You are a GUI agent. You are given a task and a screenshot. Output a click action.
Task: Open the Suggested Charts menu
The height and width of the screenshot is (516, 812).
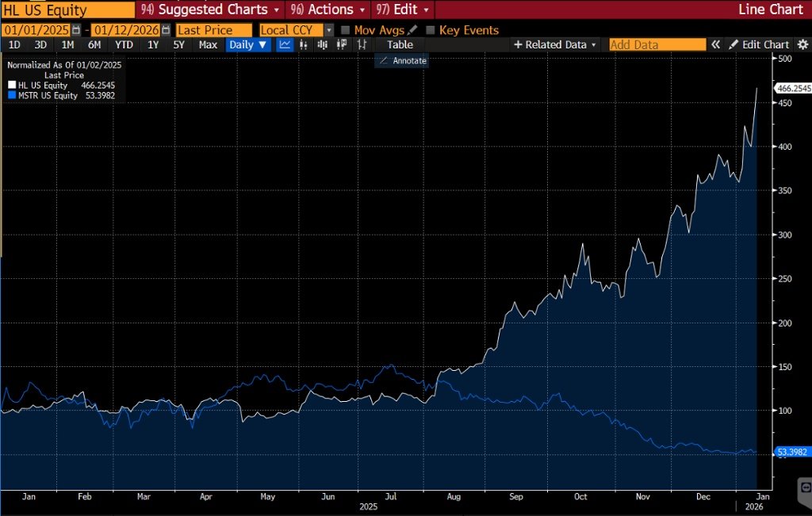click(x=209, y=10)
